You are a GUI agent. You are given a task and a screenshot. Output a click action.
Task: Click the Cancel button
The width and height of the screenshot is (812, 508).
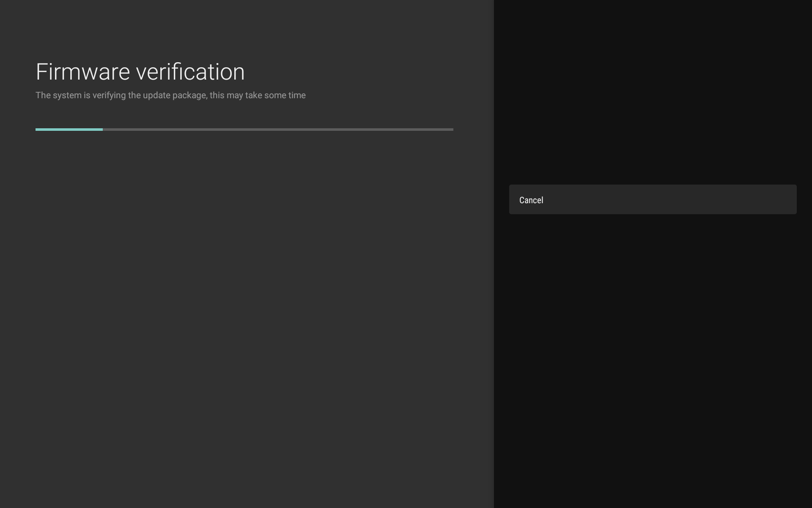pos(653,199)
